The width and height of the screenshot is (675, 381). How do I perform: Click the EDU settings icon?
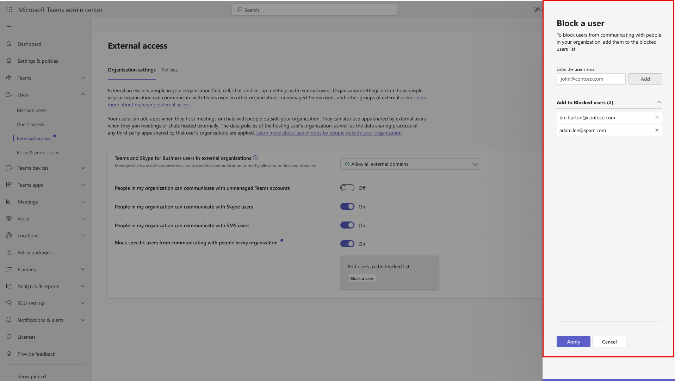pyautogui.click(x=9, y=303)
